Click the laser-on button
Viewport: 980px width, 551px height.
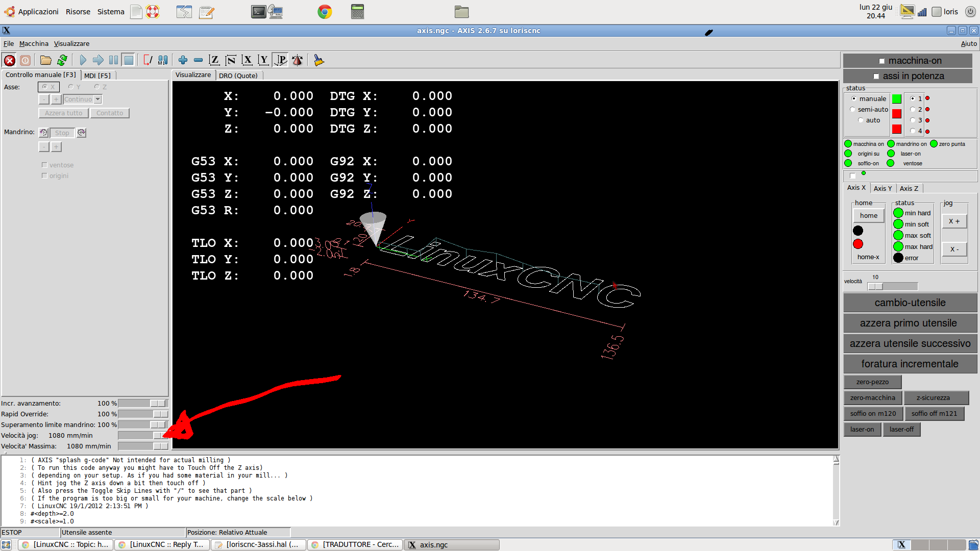pos(862,430)
